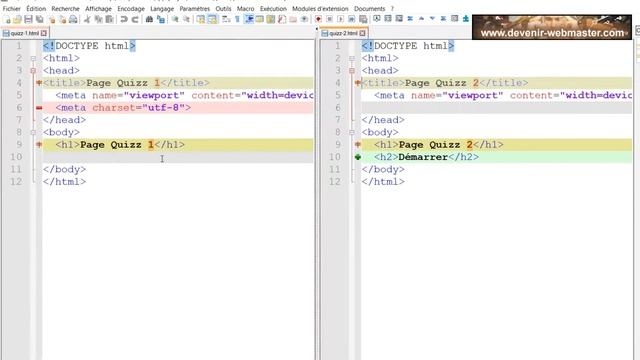640x360 pixels.
Task: Save the current file using toolbar
Action: (x=28, y=19)
